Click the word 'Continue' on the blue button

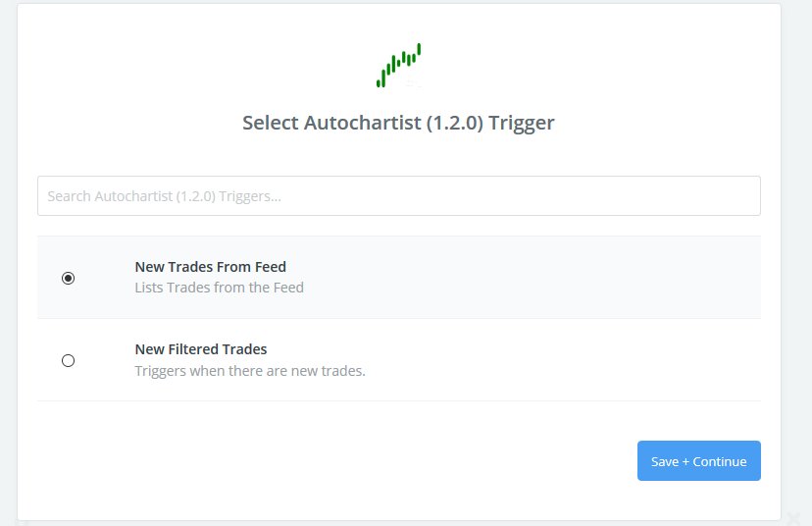[720, 462]
